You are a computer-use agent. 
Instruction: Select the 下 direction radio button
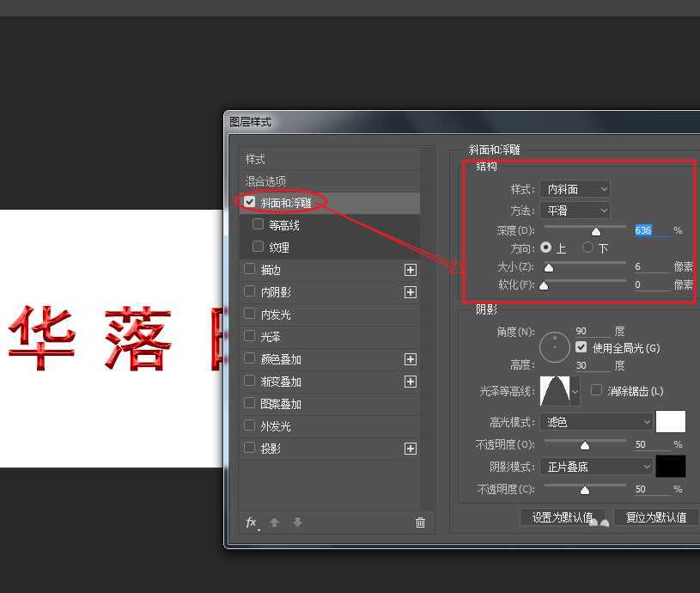[x=588, y=248]
